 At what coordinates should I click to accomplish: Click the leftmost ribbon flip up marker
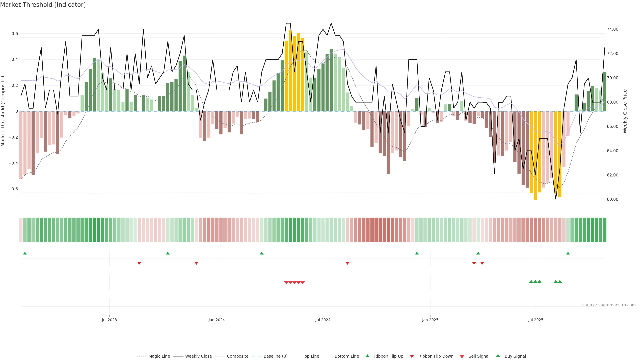tap(25, 253)
